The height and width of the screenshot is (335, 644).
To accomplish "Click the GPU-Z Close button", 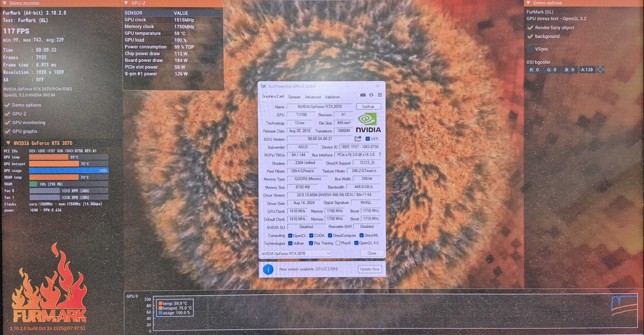I will [372, 253].
